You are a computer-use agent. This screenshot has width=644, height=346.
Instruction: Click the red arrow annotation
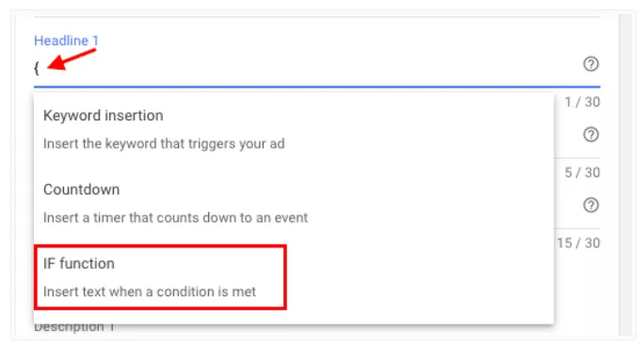72,59
